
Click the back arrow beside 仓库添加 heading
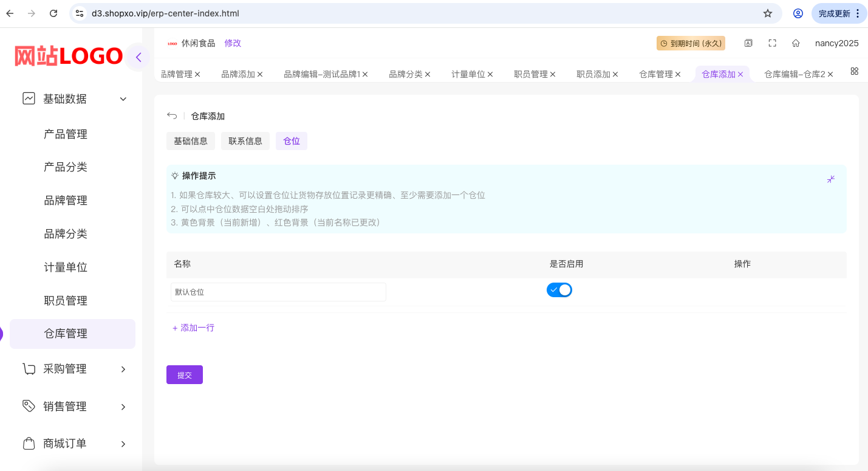pos(172,115)
